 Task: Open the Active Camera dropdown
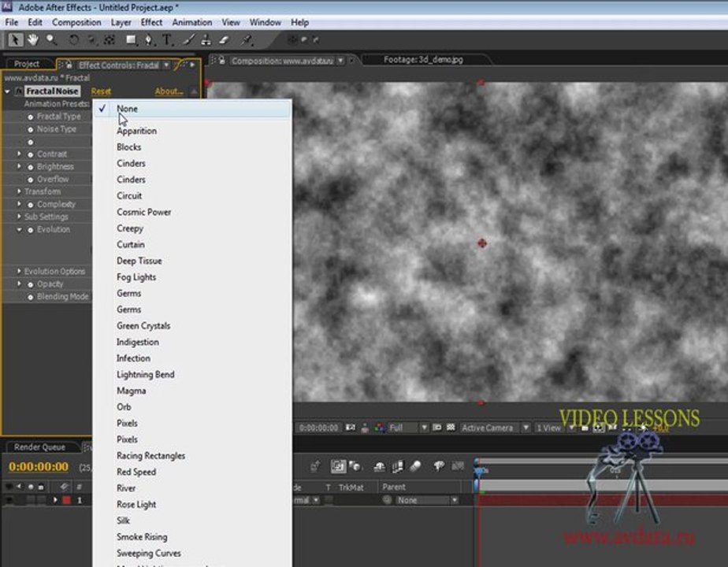pyautogui.click(x=495, y=428)
